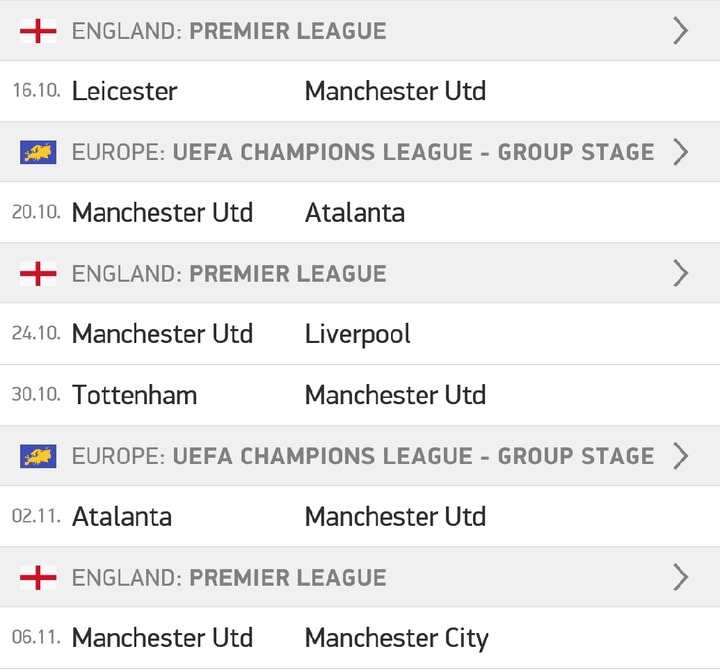The width and height of the screenshot is (720, 672).
Task: Click Europe flag icon beside first Champions League header
Action: [x=38, y=152]
